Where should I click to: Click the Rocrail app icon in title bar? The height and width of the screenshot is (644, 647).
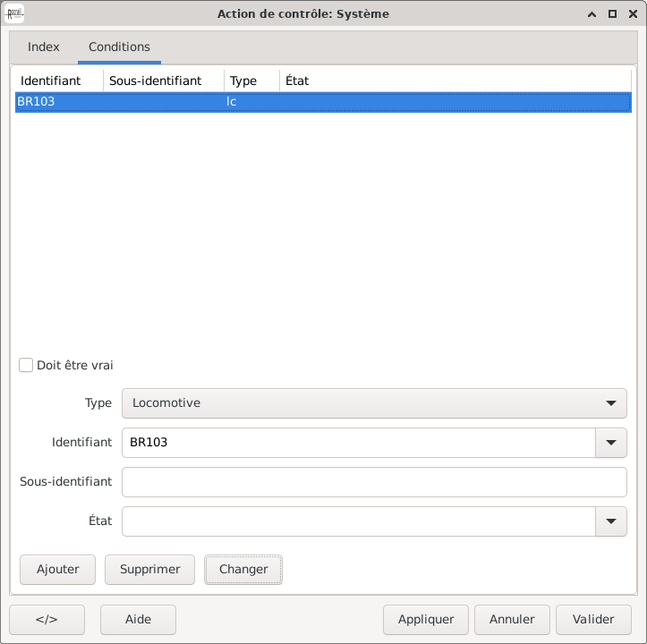tap(15, 14)
